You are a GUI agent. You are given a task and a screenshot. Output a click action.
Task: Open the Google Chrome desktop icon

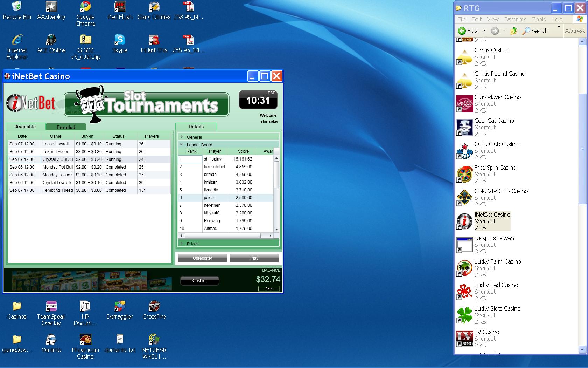point(85,14)
